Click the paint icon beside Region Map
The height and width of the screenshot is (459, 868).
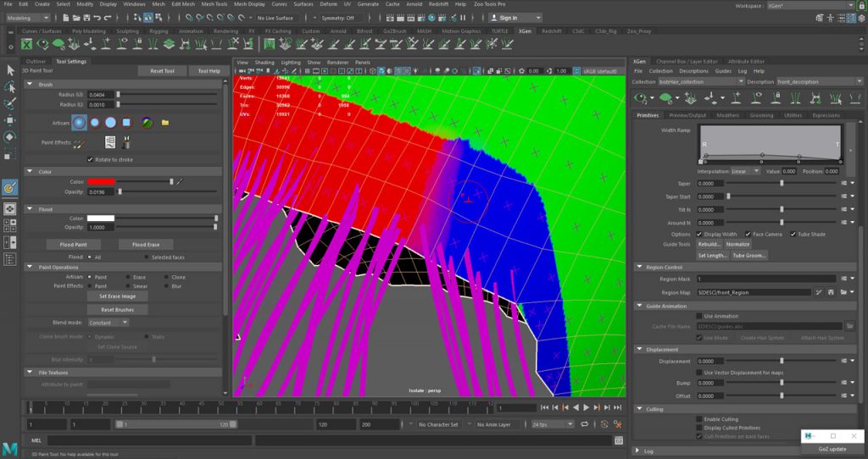[x=819, y=292]
